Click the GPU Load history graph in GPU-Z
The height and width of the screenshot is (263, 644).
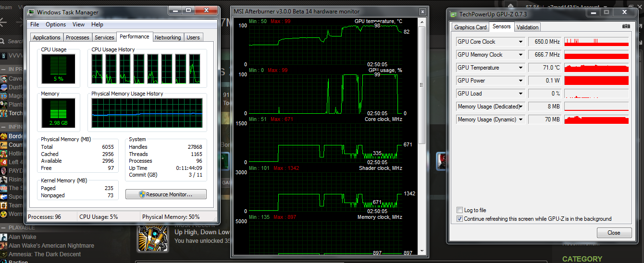[x=596, y=94]
